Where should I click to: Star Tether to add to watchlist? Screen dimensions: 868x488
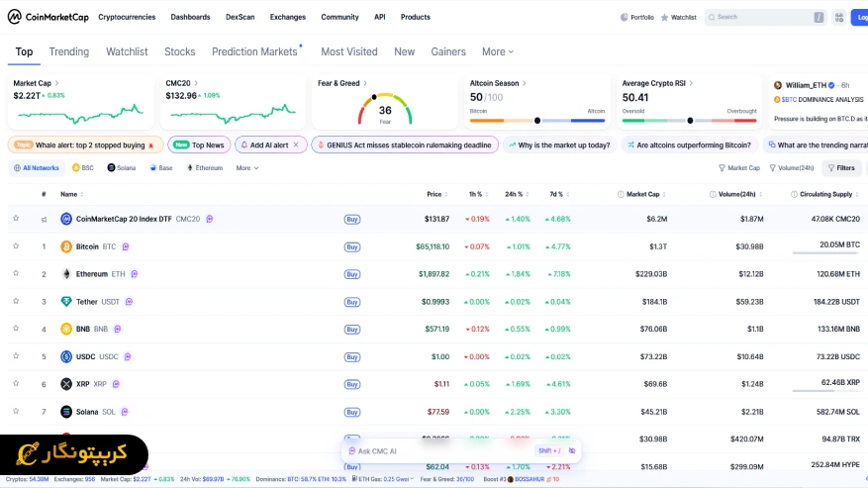coord(16,301)
